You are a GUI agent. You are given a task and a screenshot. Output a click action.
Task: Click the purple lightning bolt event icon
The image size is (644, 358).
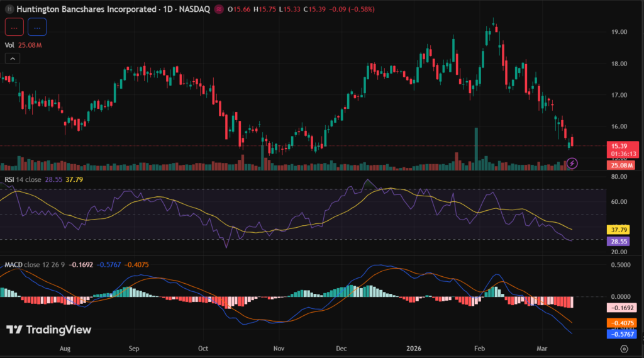point(572,164)
